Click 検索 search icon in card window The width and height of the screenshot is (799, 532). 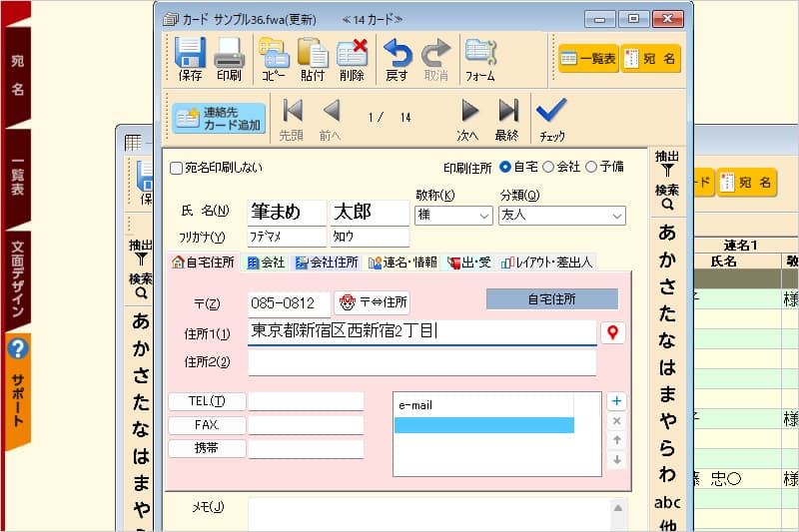pyautogui.click(x=667, y=198)
